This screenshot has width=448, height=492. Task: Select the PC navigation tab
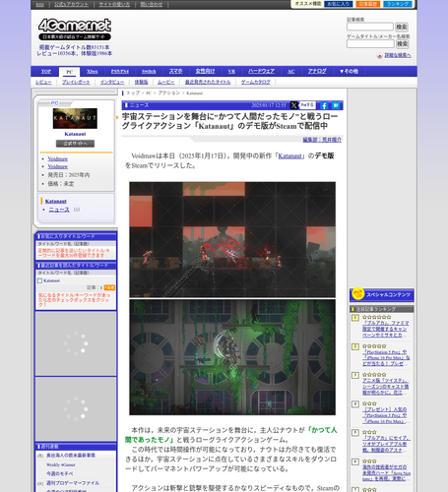click(x=70, y=72)
